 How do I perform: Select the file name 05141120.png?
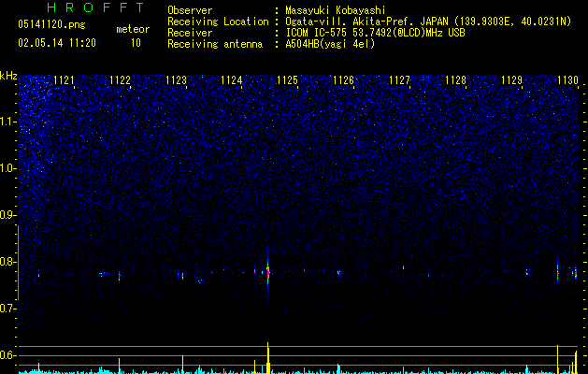(x=51, y=25)
